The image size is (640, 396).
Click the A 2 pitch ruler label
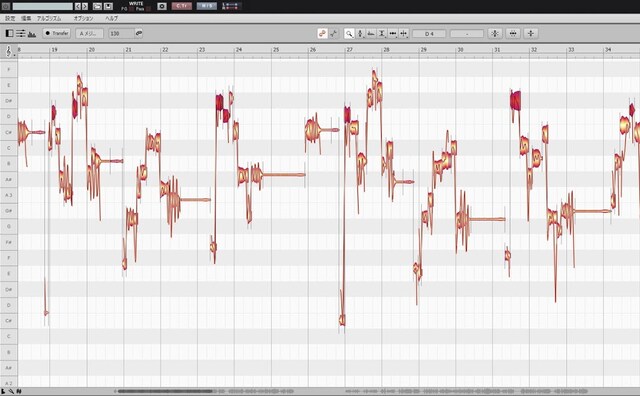tap(9, 383)
